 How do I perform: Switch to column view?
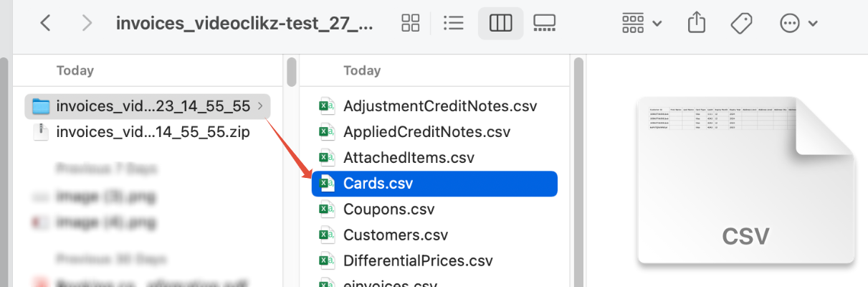[500, 23]
